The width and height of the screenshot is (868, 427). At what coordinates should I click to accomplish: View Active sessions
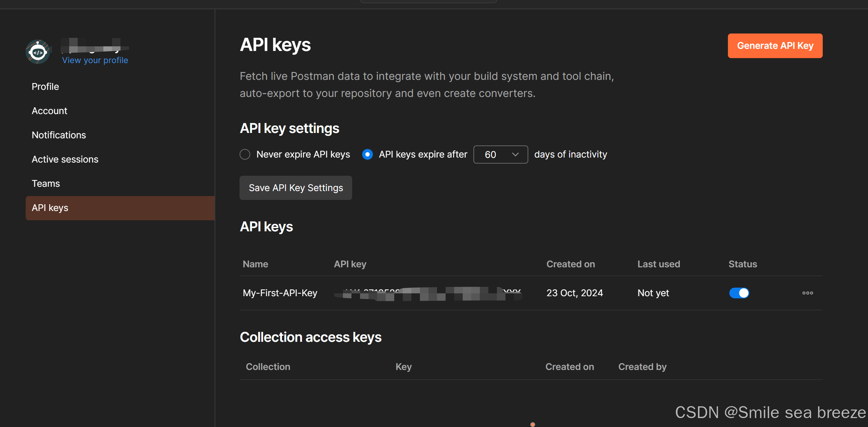65,159
